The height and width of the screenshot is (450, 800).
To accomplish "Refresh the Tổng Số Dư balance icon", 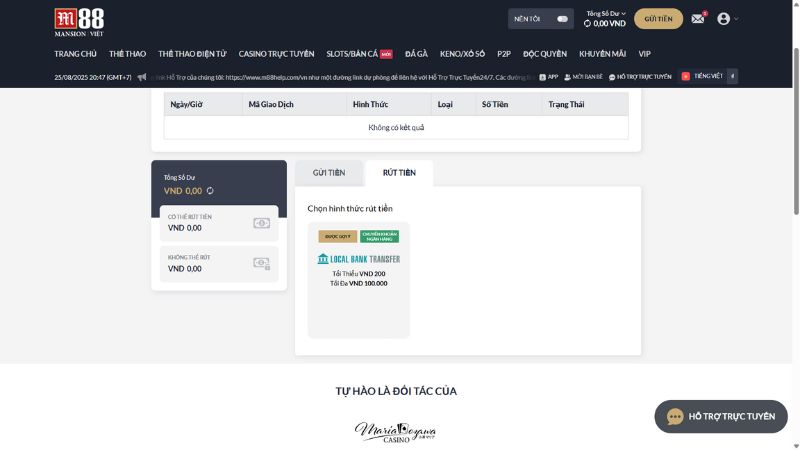I will (x=210, y=191).
